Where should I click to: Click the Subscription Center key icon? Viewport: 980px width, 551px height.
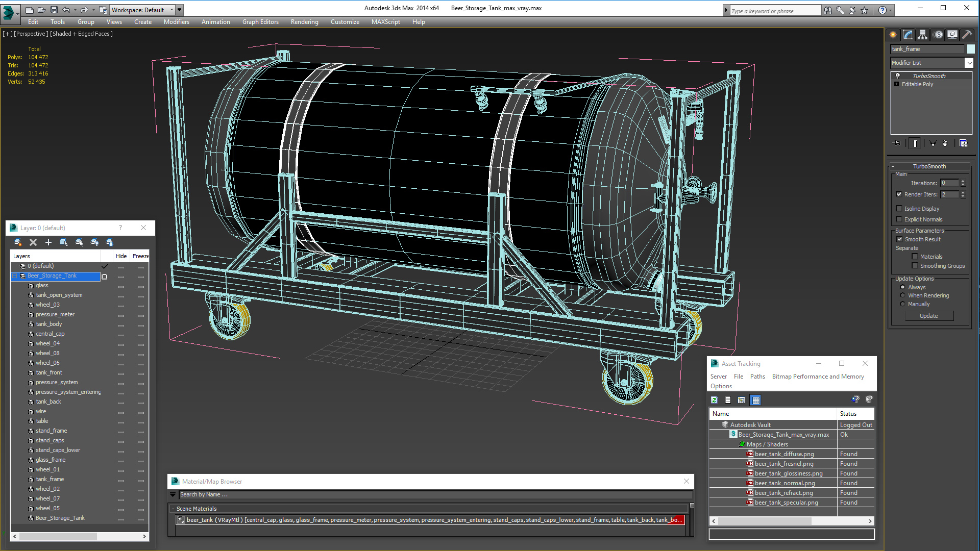840,10
